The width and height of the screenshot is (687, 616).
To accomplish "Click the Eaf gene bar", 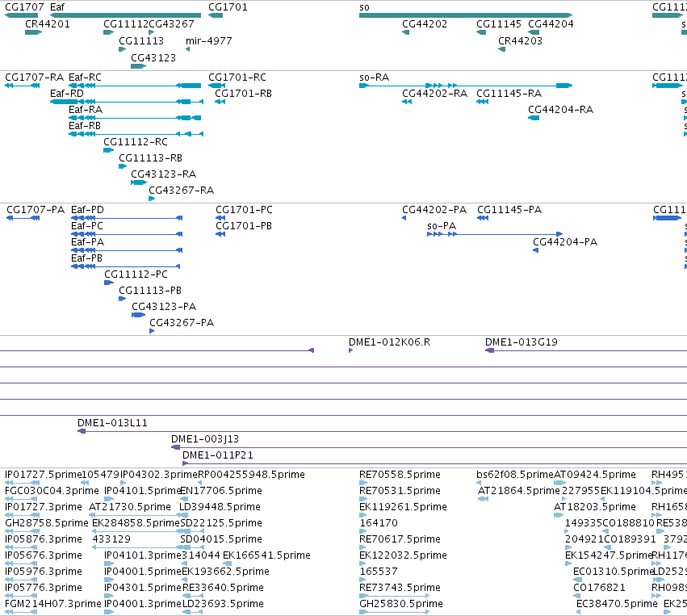I will coord(126,16).
